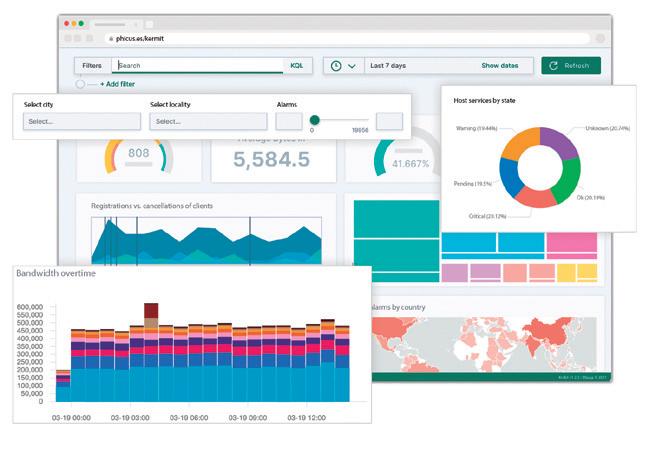Viewport: 669px width, 465px height.
Task: Click the green Ok donut segment
Action: pos(567,179)
